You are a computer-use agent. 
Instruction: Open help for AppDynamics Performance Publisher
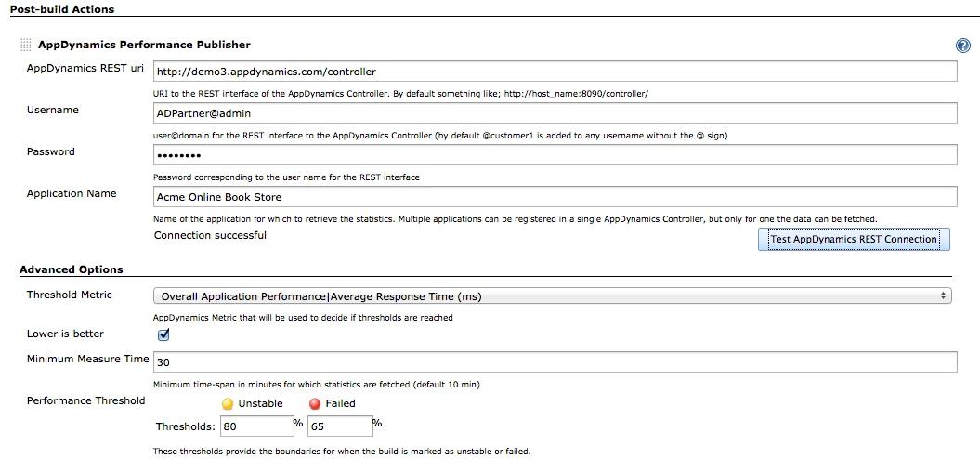963,46
